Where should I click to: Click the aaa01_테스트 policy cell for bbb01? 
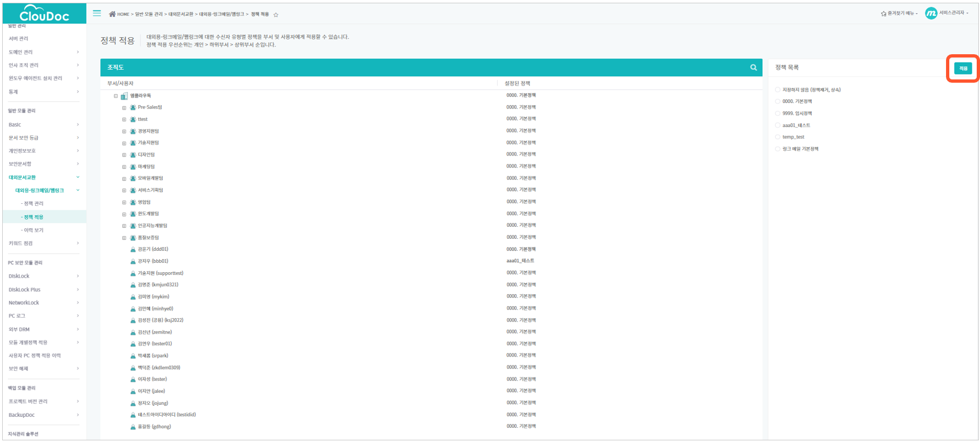pyautogui.click(x=520, y=261)
